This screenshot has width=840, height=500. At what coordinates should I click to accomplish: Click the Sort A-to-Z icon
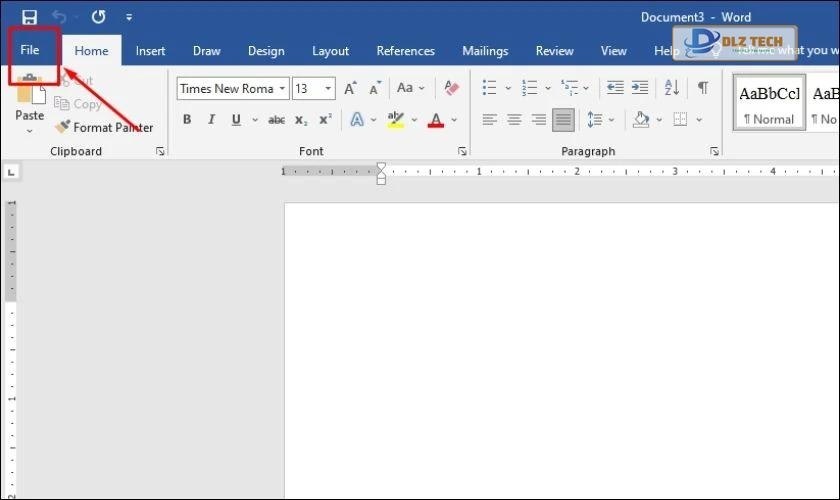(x=671, y=88)
